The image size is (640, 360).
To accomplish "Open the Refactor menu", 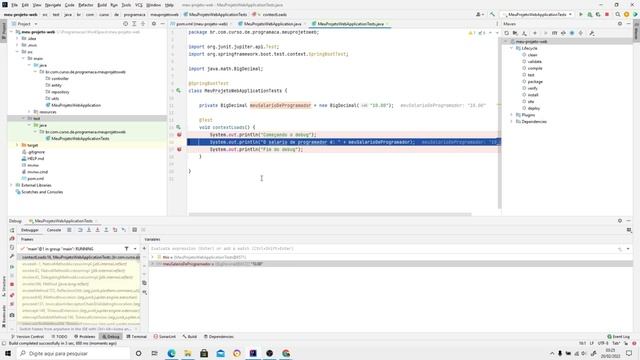I will (86, 5).
